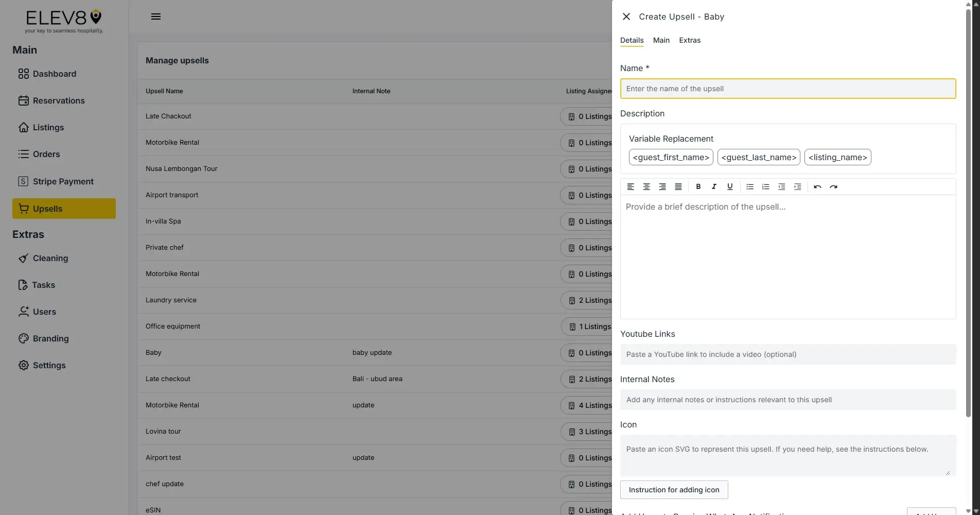
Task: Create a numbered list in the description
Action: [x=765, y=186]
